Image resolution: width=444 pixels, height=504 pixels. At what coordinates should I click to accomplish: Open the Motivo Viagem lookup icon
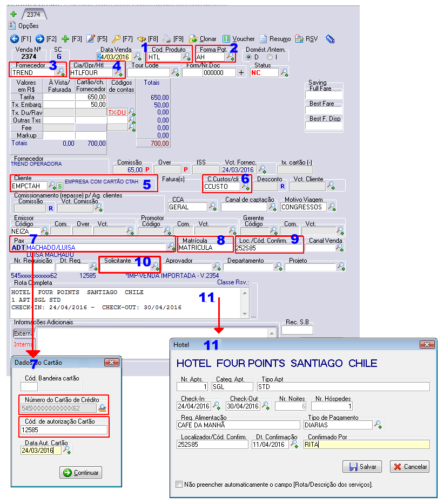(x=332, y=206)
